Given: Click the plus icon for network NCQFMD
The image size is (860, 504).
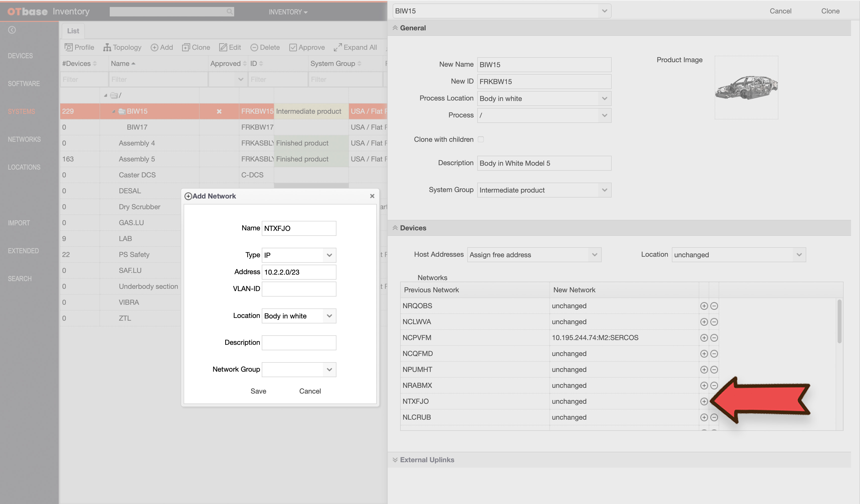Looking at the screenshot, I should pyautogui.click(x=704, y=353).
